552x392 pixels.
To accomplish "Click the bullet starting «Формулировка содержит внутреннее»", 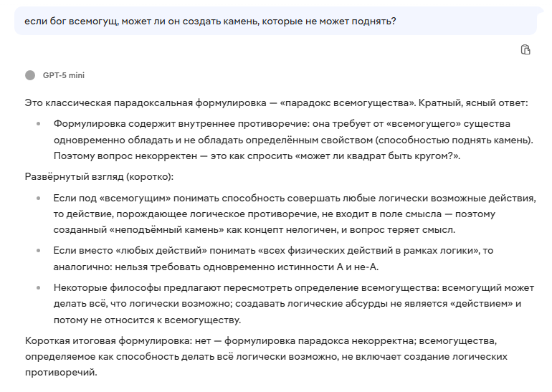I will [292, 139].
